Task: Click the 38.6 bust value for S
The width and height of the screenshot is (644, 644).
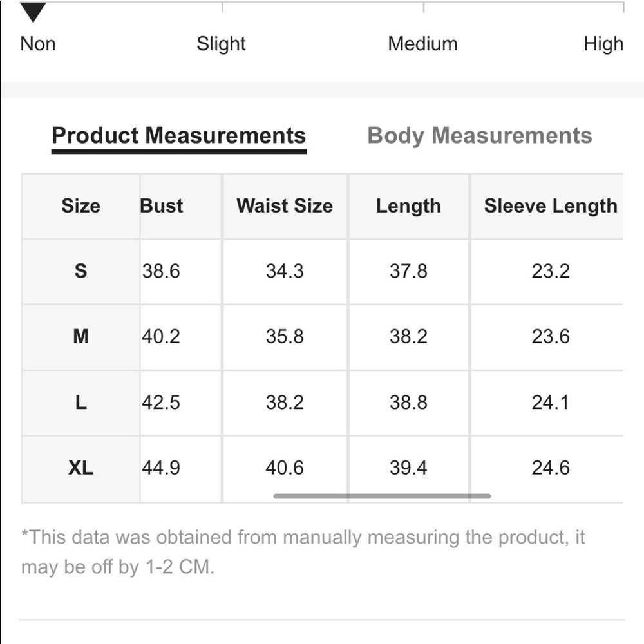Action: tap(161, 271)
